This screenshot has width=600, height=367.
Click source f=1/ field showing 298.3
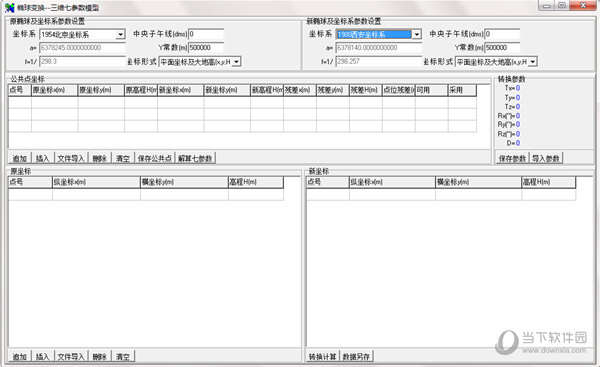[82, 61]
